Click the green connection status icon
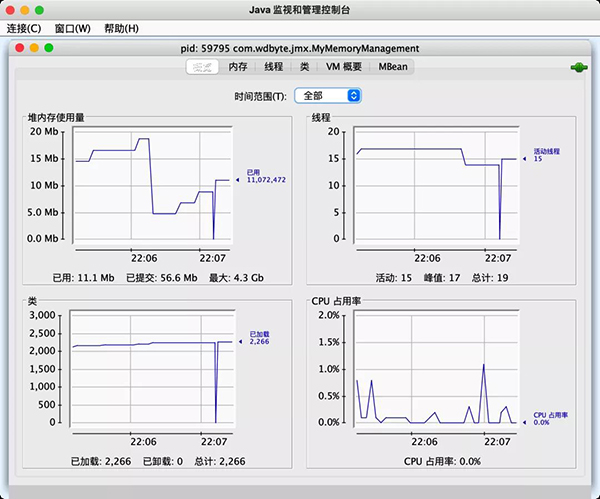The image size is (600, 499). 579,68
